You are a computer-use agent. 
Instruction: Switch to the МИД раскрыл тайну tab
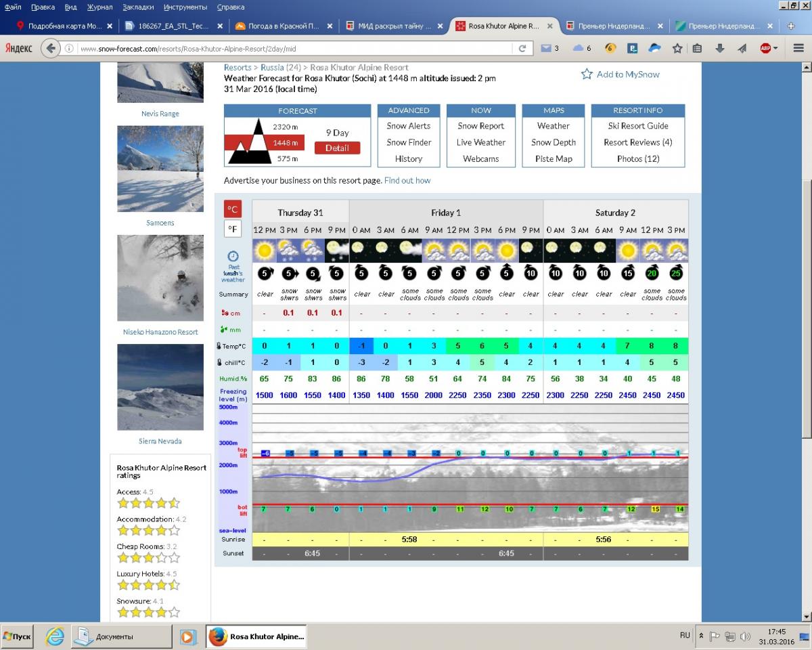pos(394,26)
